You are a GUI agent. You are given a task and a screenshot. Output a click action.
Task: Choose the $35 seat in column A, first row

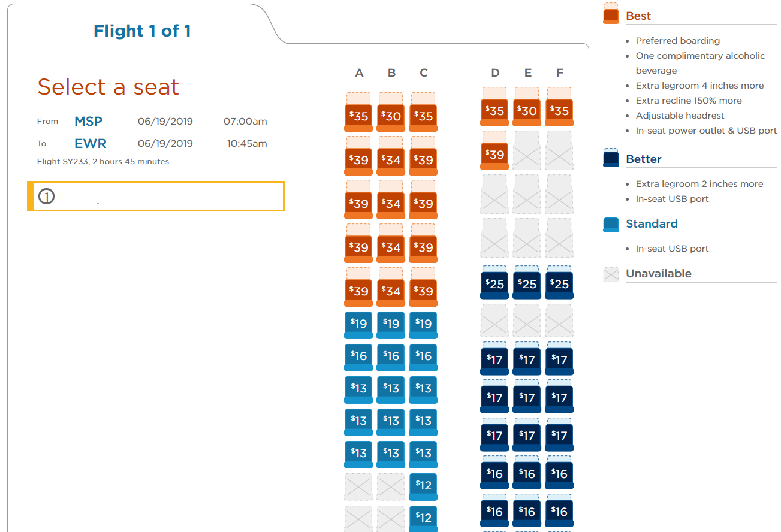358,112
